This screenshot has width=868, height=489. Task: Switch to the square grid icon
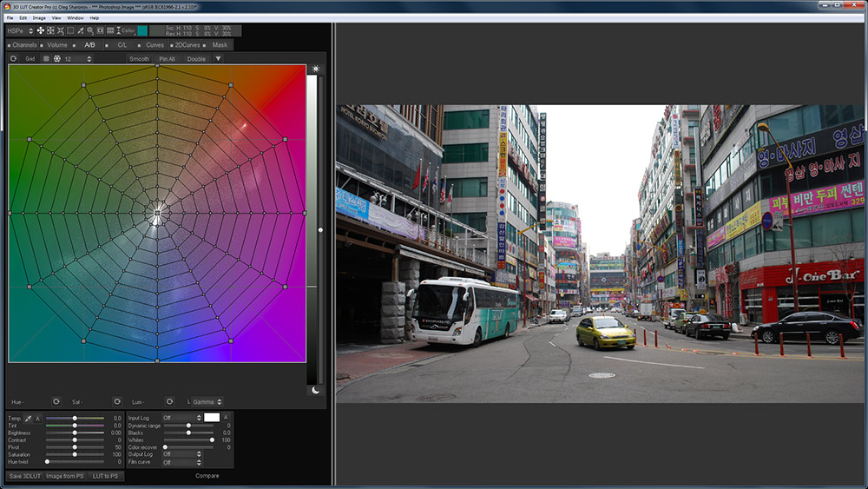pos(46,59)
